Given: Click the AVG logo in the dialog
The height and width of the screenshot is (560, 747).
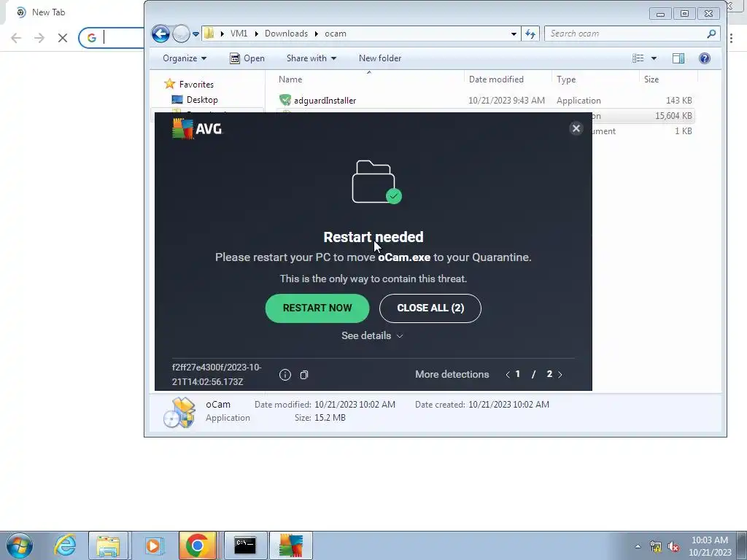Looking at the screenshot, I should (x=197, y=128).
